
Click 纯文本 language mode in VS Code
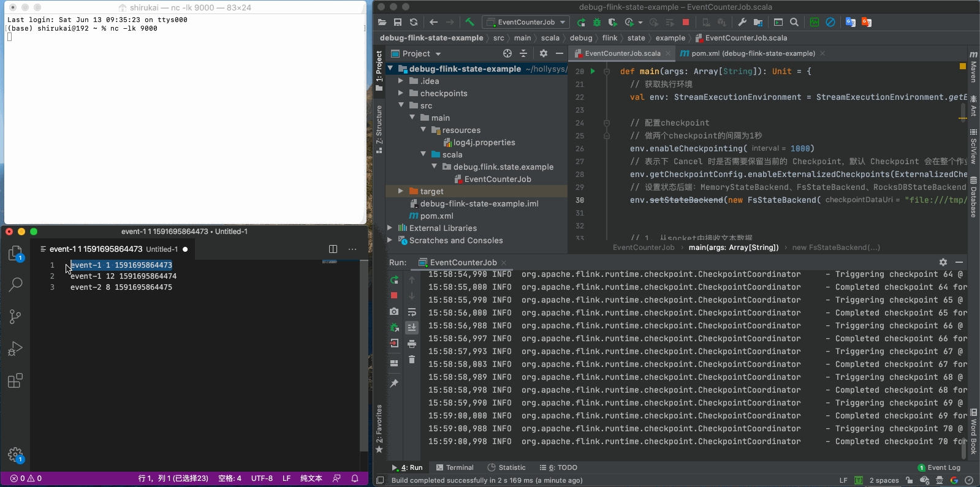311,478
